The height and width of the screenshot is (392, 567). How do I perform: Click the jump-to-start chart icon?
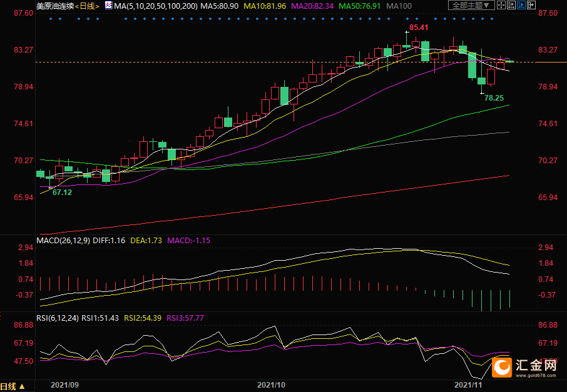click(x=511, y=5)
